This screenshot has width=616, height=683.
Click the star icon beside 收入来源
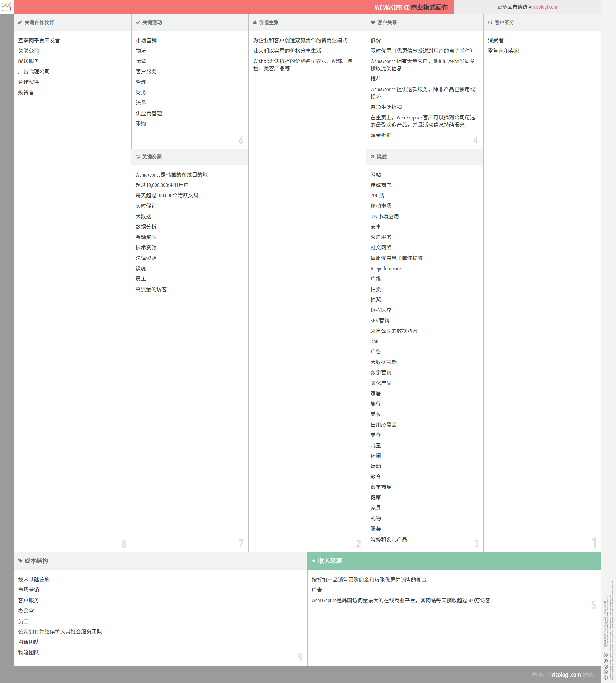pos(314,561)
